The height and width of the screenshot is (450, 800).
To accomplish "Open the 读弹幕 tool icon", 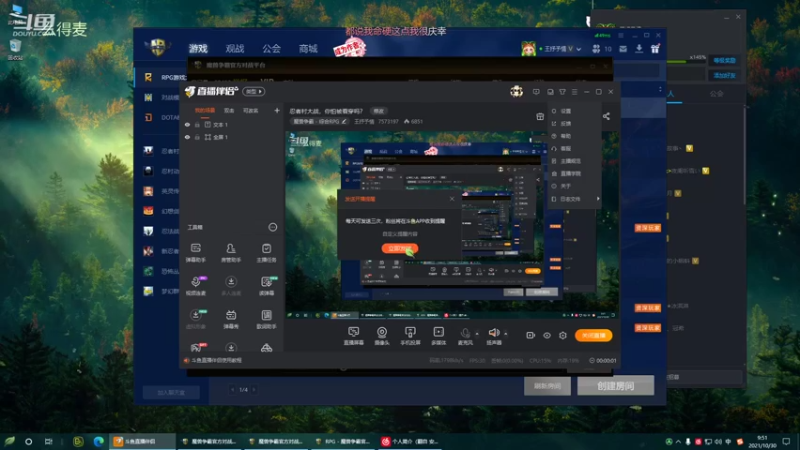I will [x=267, y=286].
